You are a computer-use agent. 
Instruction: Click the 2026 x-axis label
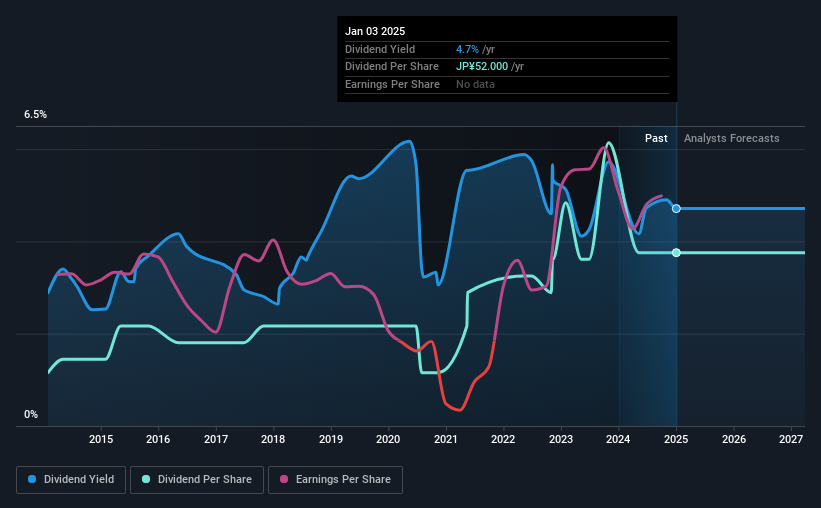pyautogui.click(x=734, y=439)
